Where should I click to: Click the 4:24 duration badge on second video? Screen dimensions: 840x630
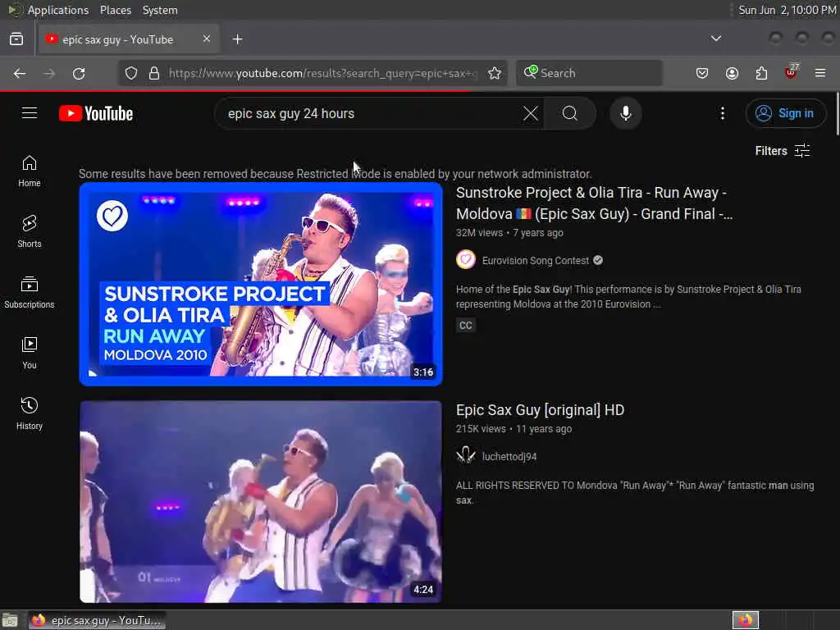pyautogui.click(x=423, y=590)
